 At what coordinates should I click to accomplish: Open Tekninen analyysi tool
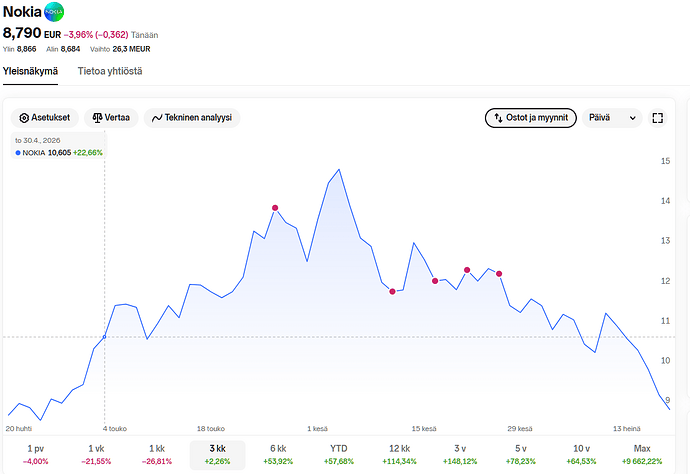tap(192, 118)
